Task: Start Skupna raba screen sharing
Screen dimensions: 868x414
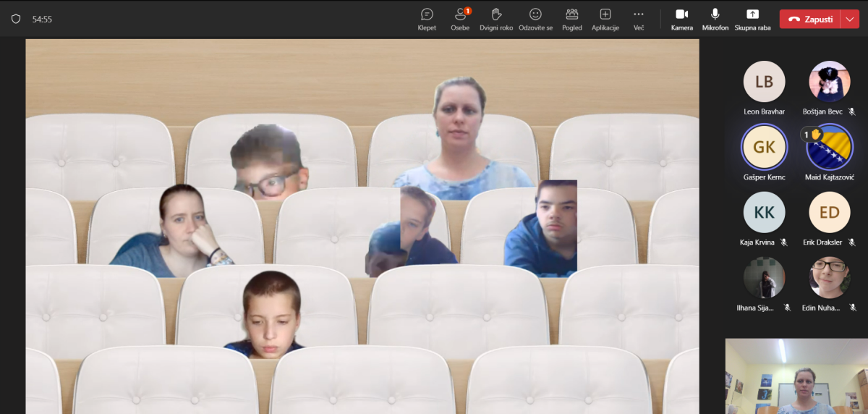Action: point(752,20)
